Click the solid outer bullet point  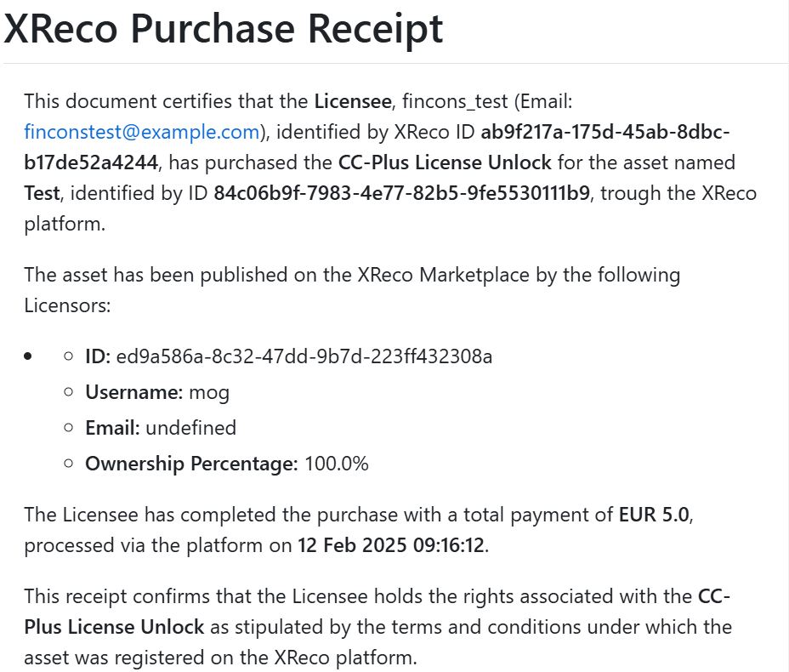click(29, 356)
